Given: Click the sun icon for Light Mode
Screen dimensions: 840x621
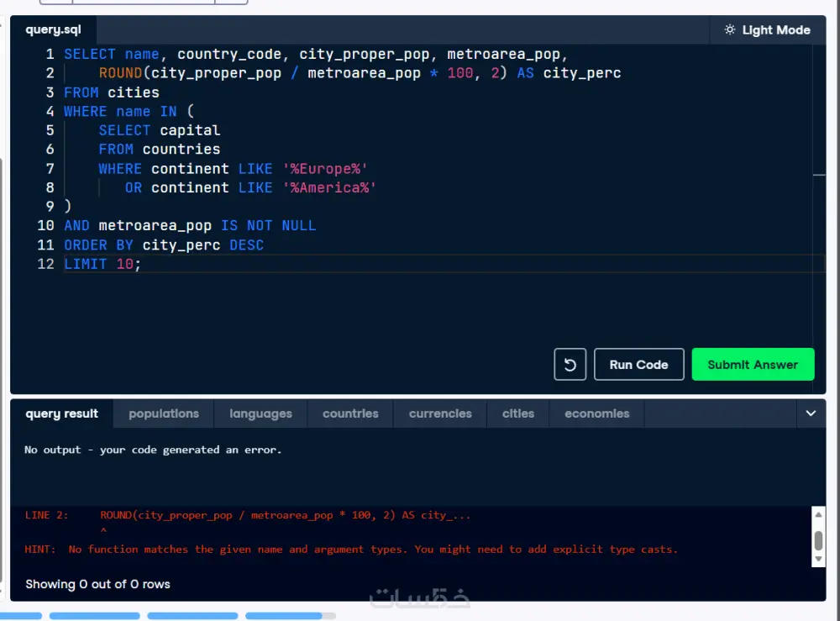Looking at the screenshot, I should (730, 30).
